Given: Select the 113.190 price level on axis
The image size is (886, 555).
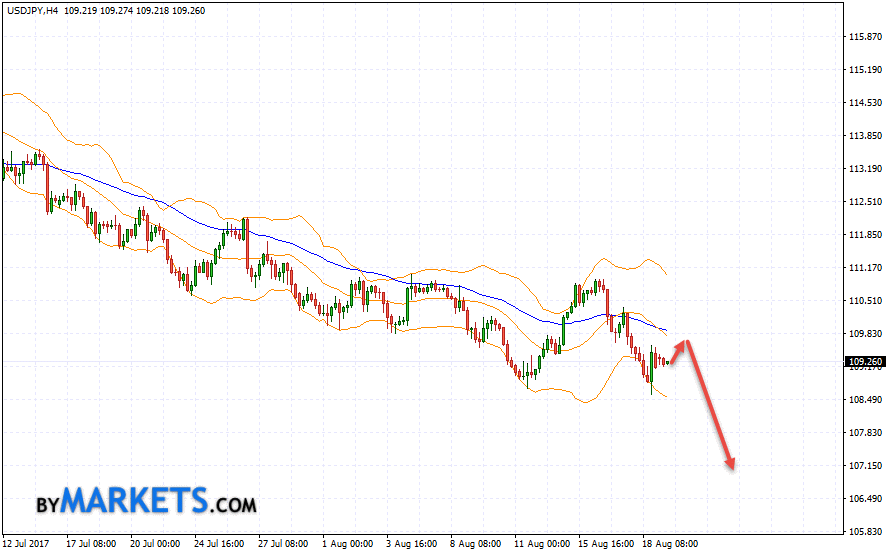Looking at the screenshot, I should point(862,169).
